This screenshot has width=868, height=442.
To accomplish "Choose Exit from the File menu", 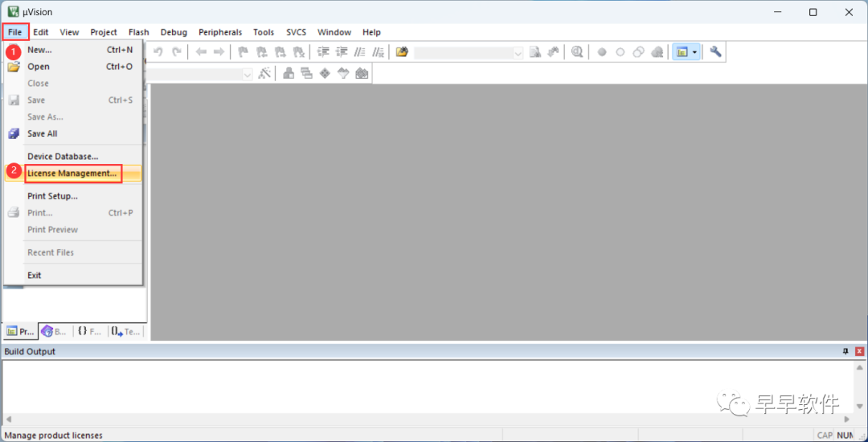I will pos(73,275).
